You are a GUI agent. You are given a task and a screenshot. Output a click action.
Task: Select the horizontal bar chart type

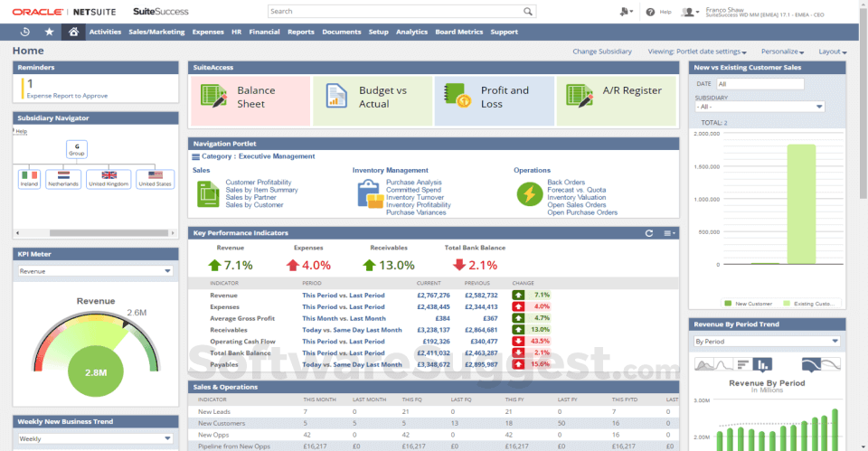[740, 364]
